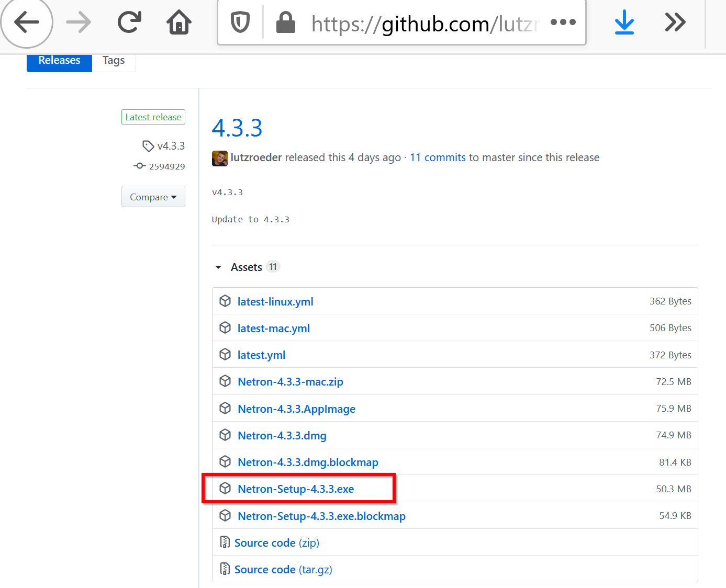Click the package icon beside Netron-4.3.3-mac.zip
The width and height of the screenshot is (726, 588).
(225, 381)
